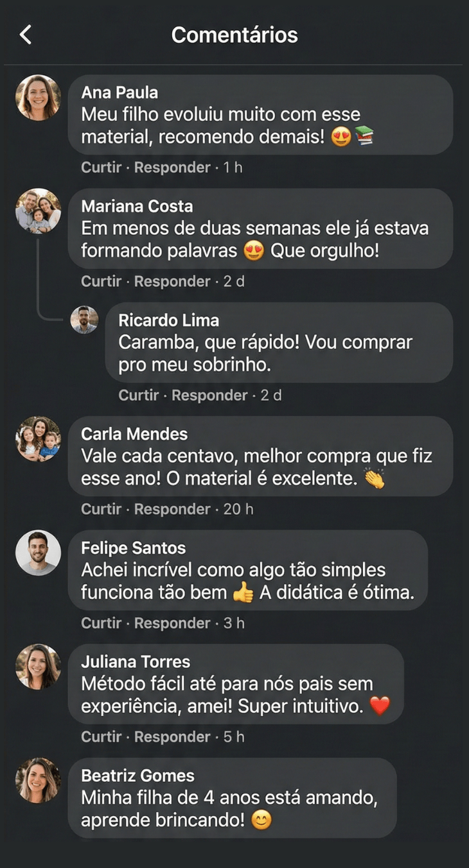Like Juliana Torres' comment
This screenshot has width=469, height=868.
click(x=102, y=736)
